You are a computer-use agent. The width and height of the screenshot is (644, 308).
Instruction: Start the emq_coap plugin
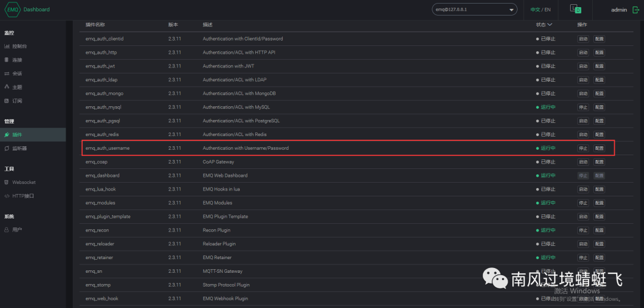tap(583, 162)
